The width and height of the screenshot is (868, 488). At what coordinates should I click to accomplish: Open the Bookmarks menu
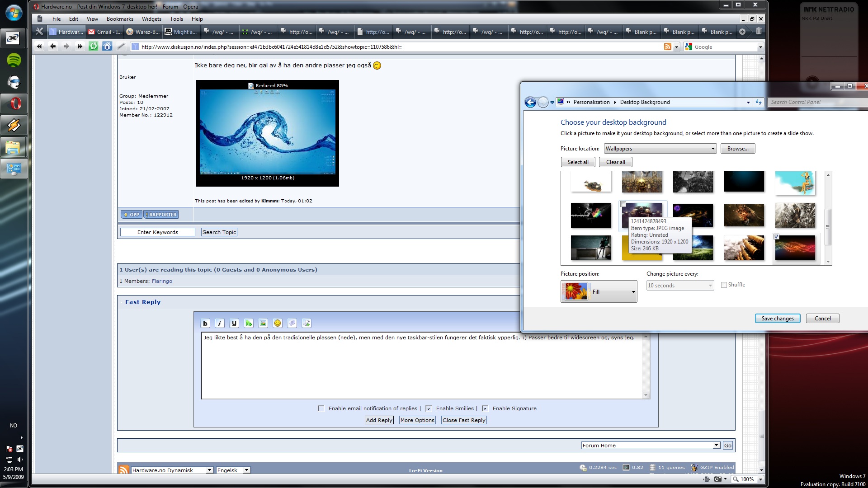(x=120, y=19)
